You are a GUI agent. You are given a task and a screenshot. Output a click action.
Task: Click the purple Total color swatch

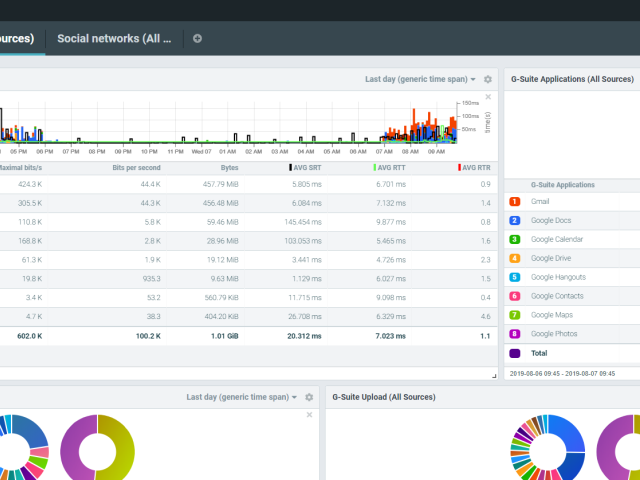pyautogui.click(x=515, y=353)
